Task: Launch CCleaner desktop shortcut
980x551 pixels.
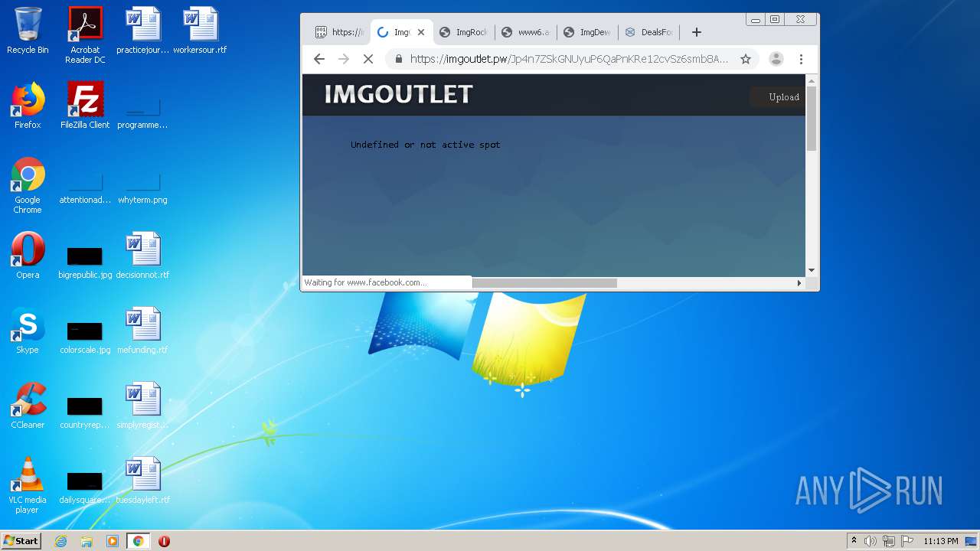Action: 28,406
